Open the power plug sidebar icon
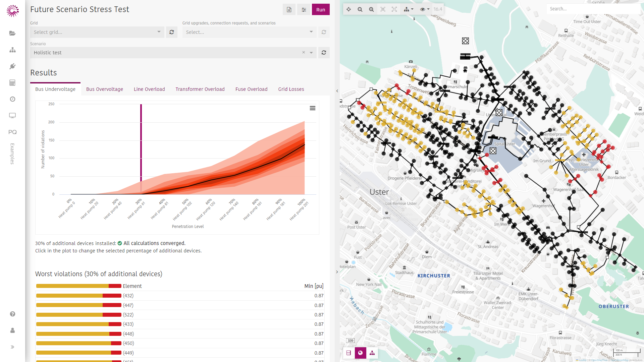Image resolution: width=644 pixels, height=362 pixels. click(x=12, y=66)
